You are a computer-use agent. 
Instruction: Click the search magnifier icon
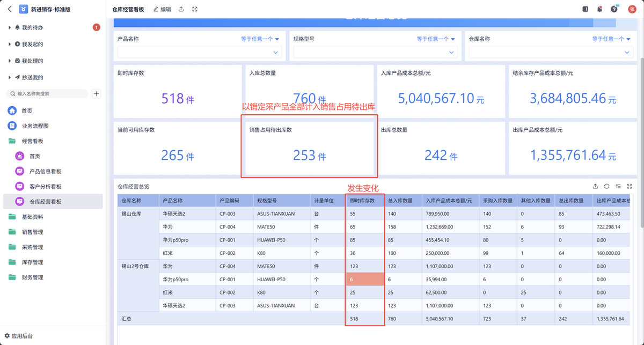tap(12, 93)
